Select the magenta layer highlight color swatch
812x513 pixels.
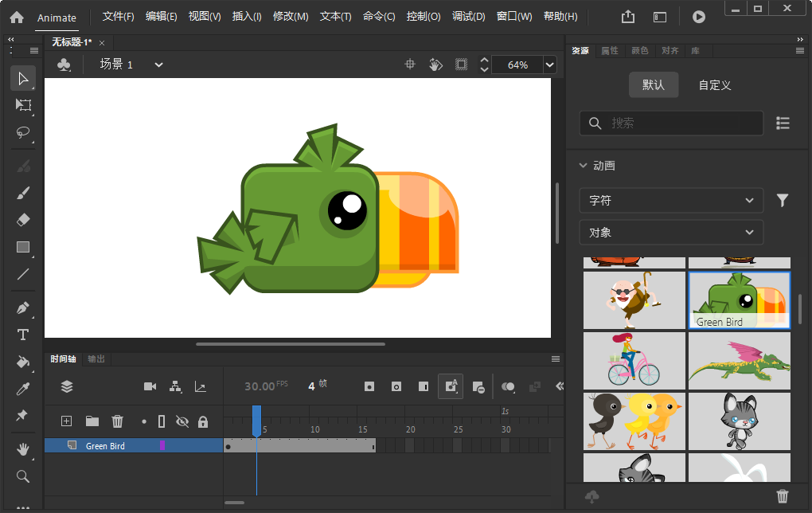coord(162,445)
